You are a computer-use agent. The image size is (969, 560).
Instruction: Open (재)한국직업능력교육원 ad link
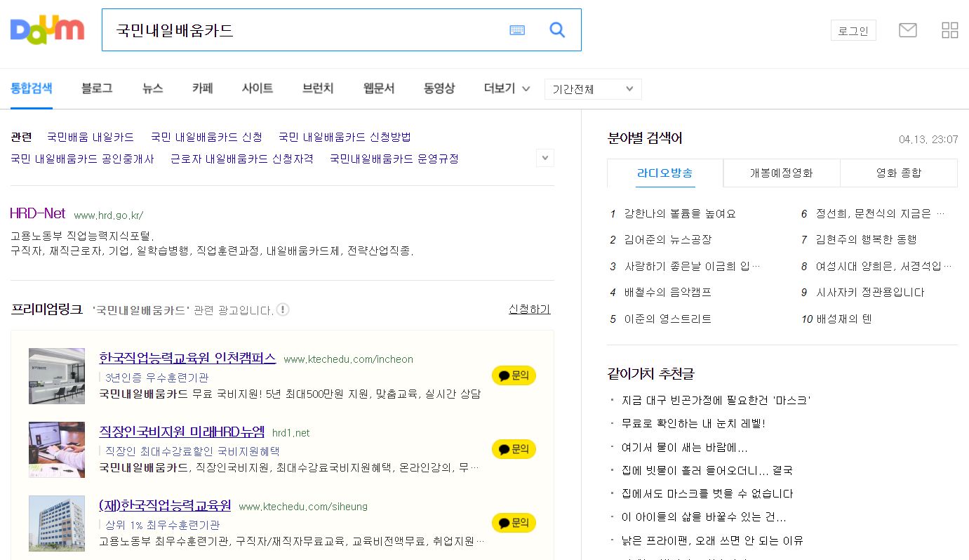[x=165, y=505]
